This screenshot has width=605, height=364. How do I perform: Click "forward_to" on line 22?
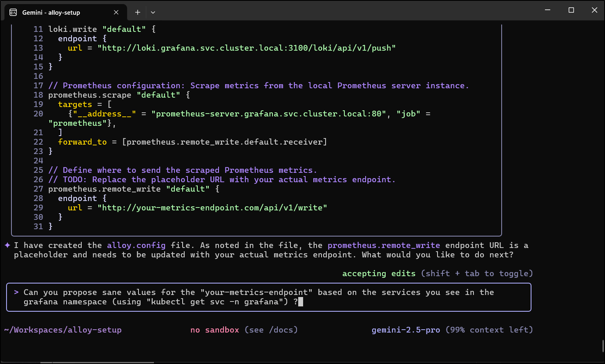[82, 142]
